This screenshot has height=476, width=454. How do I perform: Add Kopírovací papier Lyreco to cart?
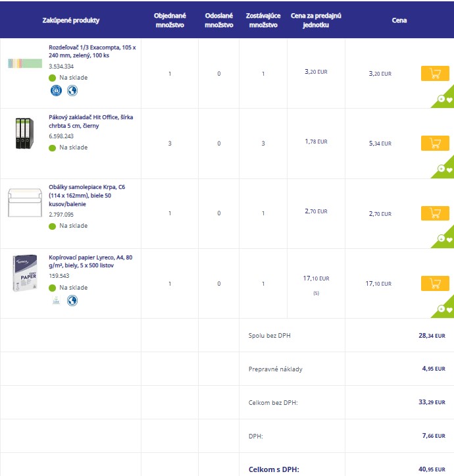435,283
